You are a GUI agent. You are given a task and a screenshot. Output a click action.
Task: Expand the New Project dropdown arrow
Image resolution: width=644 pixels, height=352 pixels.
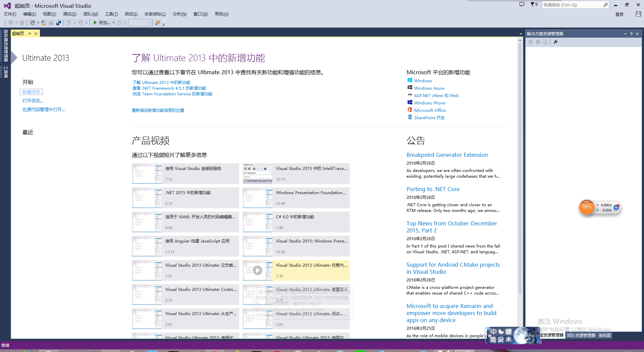pos(38,23)
